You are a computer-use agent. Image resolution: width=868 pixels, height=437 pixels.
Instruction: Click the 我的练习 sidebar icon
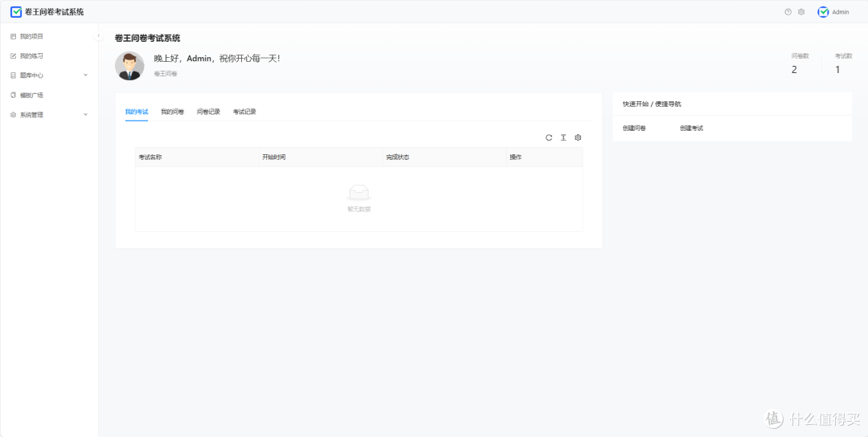point(14,56)
